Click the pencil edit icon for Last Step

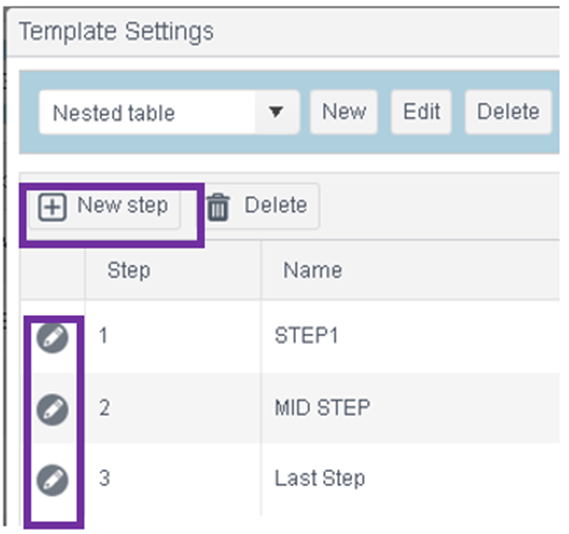(x=53, y=480)
